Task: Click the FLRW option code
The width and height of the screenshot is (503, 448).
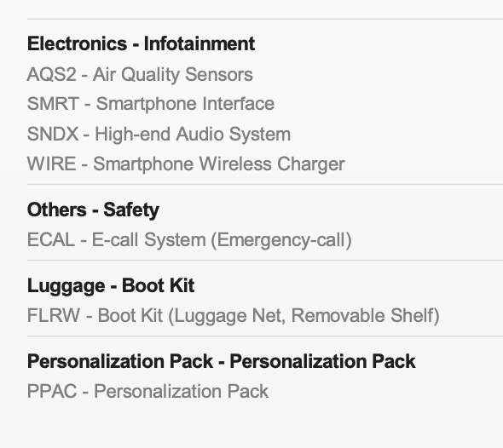Action: click(x=54, y=315)
